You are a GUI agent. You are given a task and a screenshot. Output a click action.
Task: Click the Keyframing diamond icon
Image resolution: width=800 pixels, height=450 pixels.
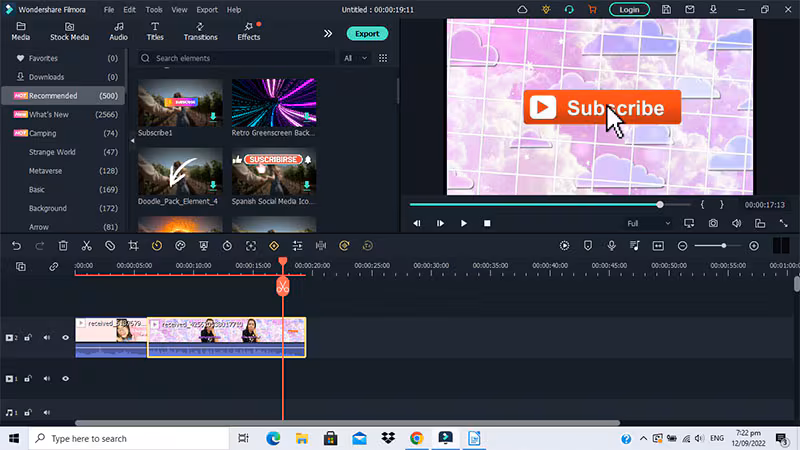pyautogui.click(x=274, y=246)
